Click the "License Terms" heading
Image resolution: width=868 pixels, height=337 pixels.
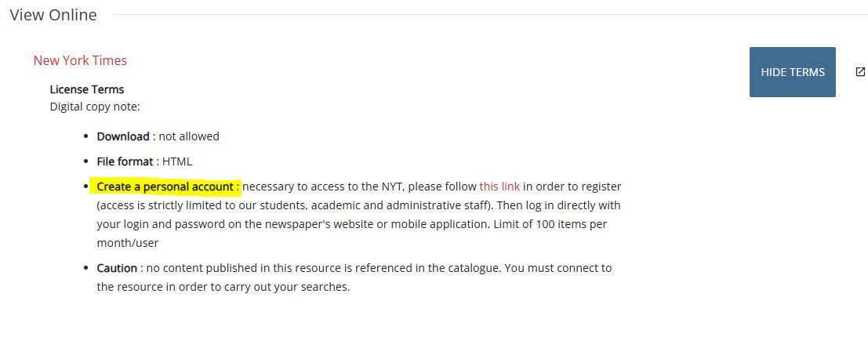pyautogui.click(x=87, y=89)
